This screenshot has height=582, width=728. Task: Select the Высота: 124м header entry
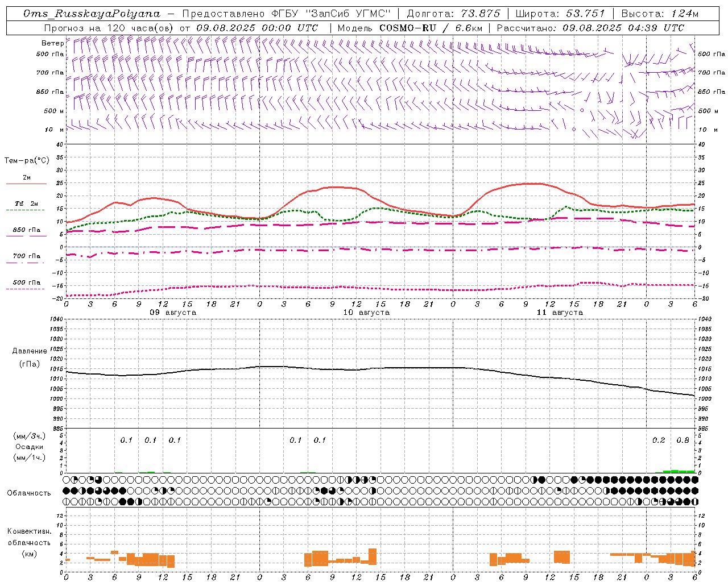[x=660, y=14]
